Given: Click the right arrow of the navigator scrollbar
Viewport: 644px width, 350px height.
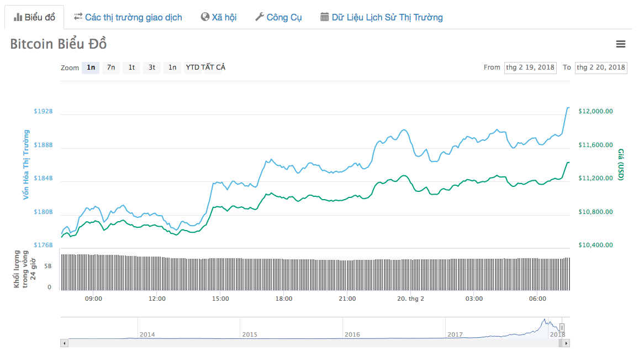Looking at the screenshot, I should click(x=566, y=343).
